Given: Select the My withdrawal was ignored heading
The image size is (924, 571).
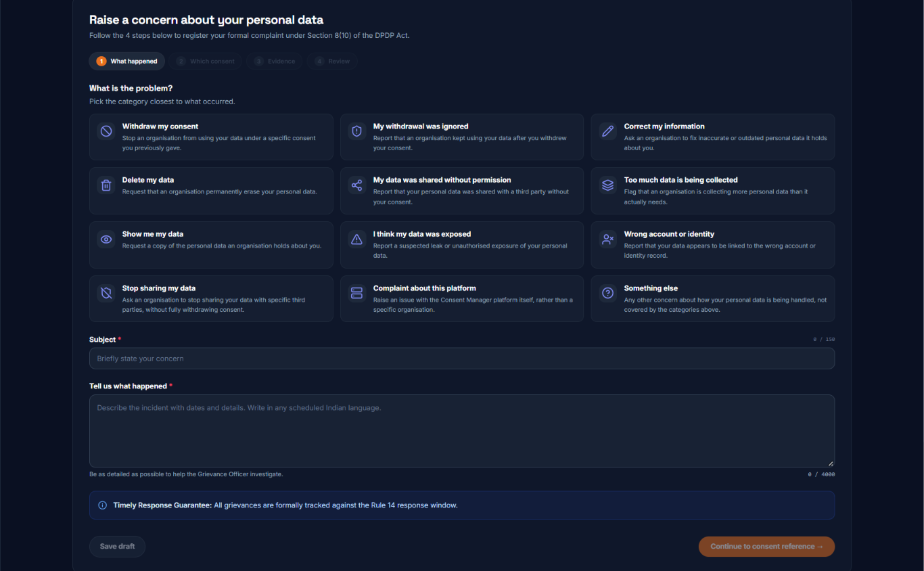Looking at the screenshot, I should pyautogui.click(x=421, y=127).
